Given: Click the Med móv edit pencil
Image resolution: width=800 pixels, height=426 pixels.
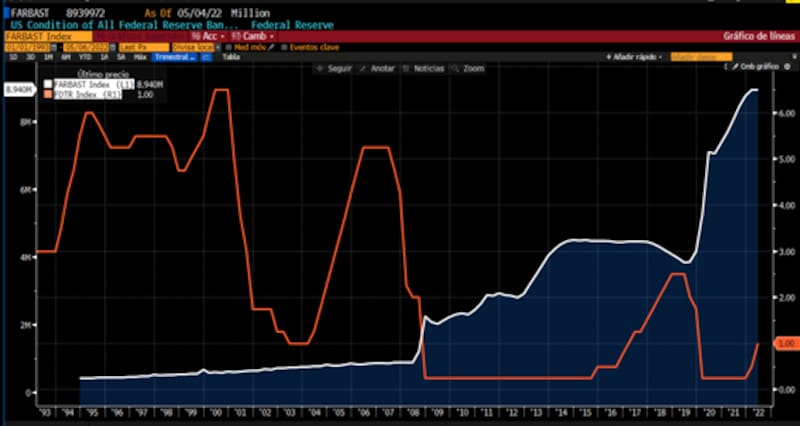Looking at the screenshot, I should (270, 47).
